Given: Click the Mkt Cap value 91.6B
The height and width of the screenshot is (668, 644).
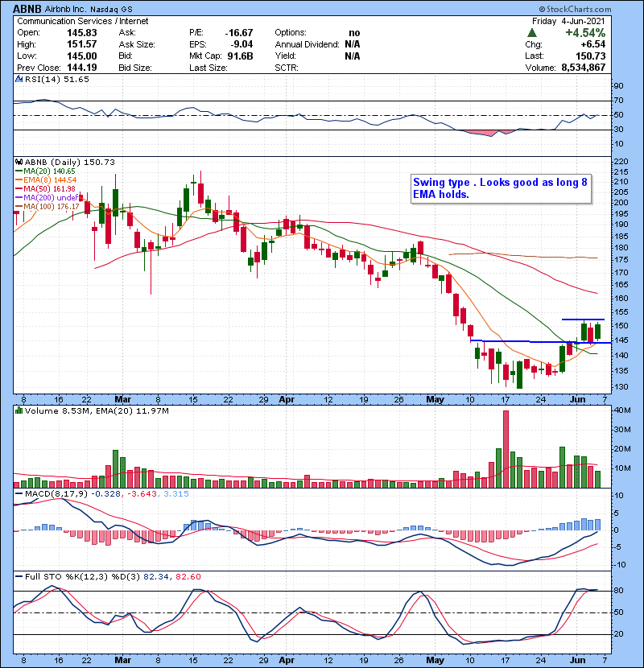Looking at the screenshot, I should tap(241, 56).
